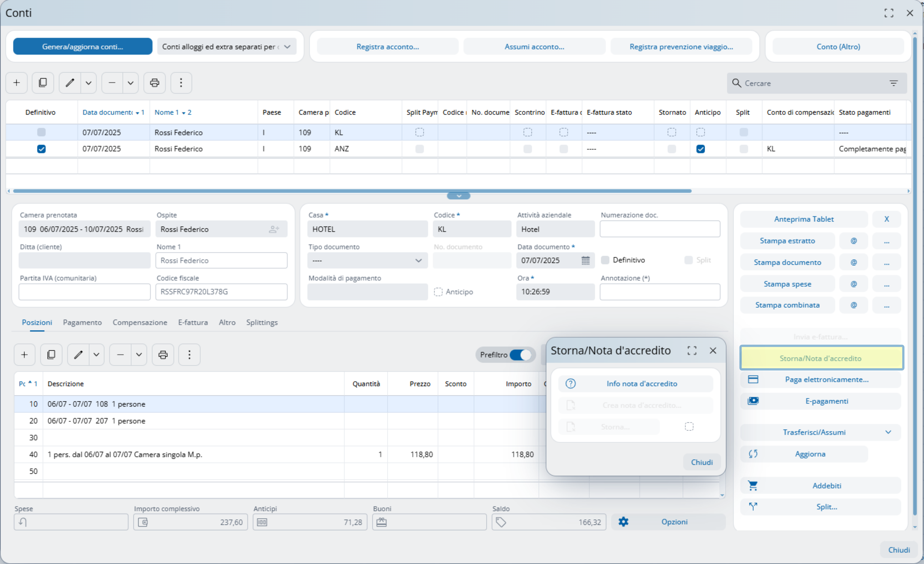This screenshot has width=924, height=564.
Task: Enable the Anticipo checkbox near payment method
Action: (x=438, y=292)
